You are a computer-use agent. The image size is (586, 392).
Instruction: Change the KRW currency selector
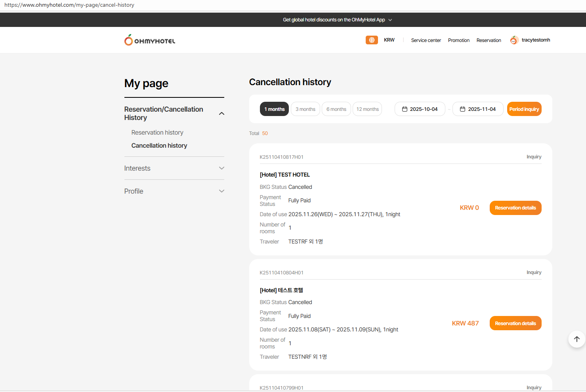click(389, 40)
